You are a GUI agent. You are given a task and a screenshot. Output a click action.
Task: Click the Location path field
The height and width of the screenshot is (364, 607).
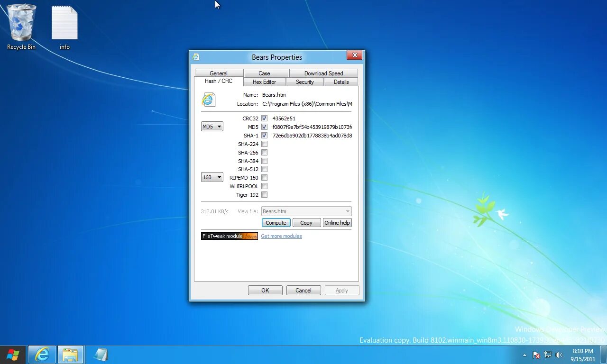pyautogui.click(x=307, y=104)
